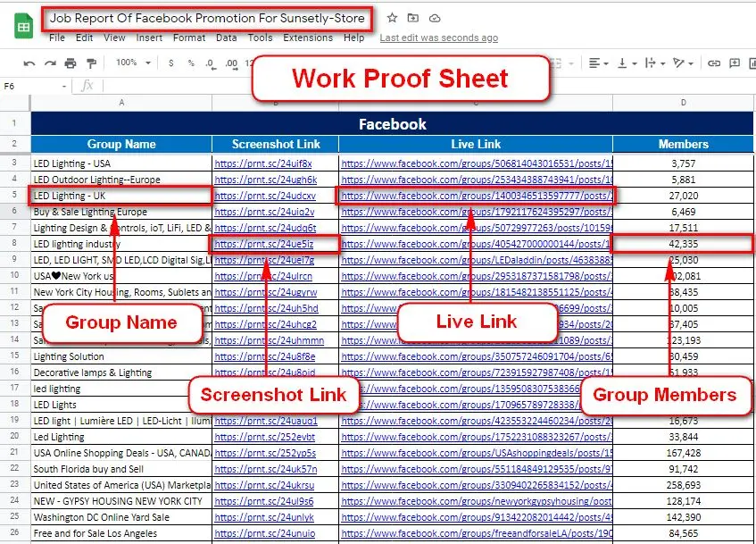The image size is (756, 544).
Task: Select members value 3,757
Action: (x=683, y=163)
